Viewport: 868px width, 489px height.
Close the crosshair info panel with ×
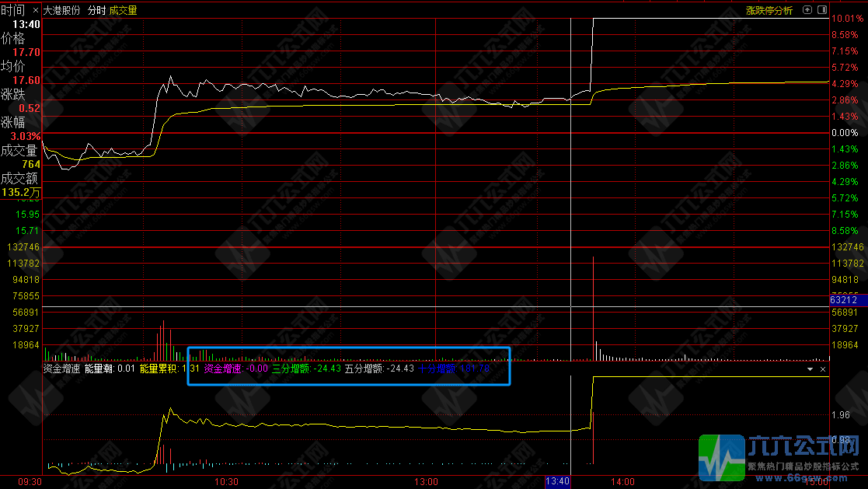[x=37, y=11]
